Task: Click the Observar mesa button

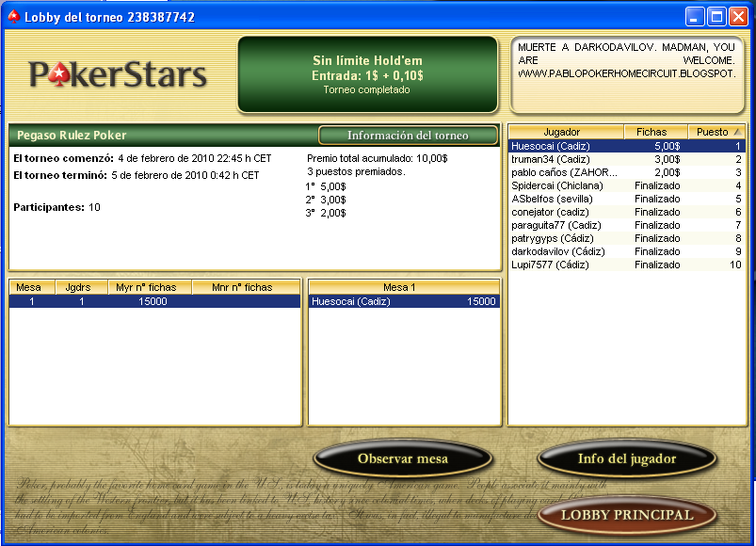Action: coord(402,459)
